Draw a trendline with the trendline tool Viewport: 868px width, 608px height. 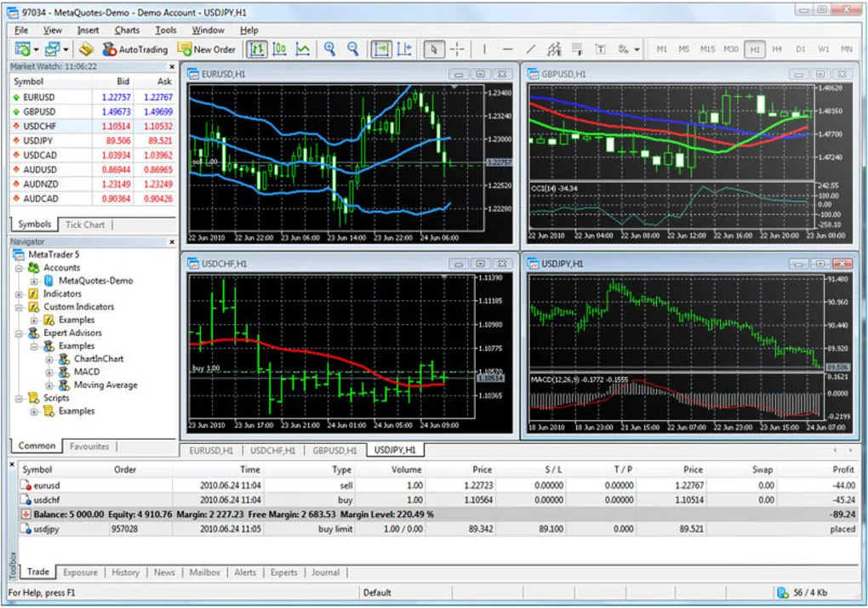tap(531, 48)
